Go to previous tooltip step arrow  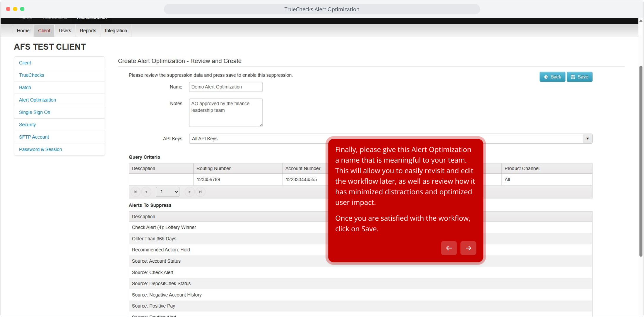click(x=449, y=248)
